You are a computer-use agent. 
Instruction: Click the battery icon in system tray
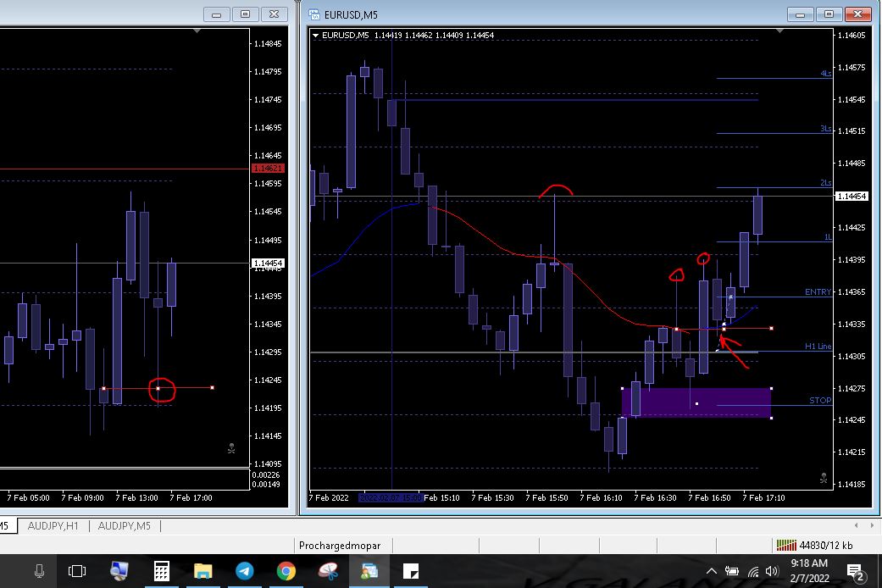click(x=732, y=571)
